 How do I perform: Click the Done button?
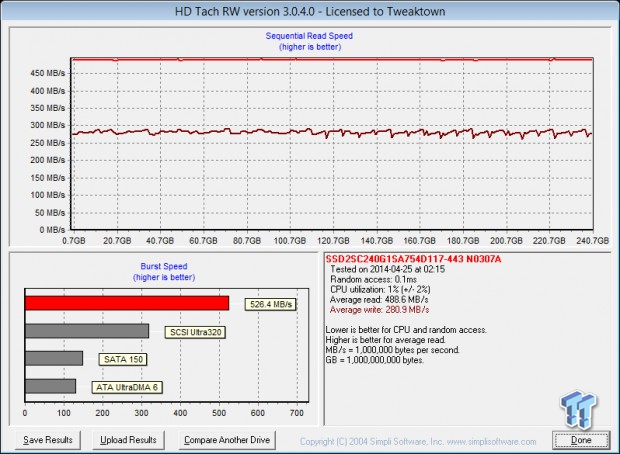581,440
